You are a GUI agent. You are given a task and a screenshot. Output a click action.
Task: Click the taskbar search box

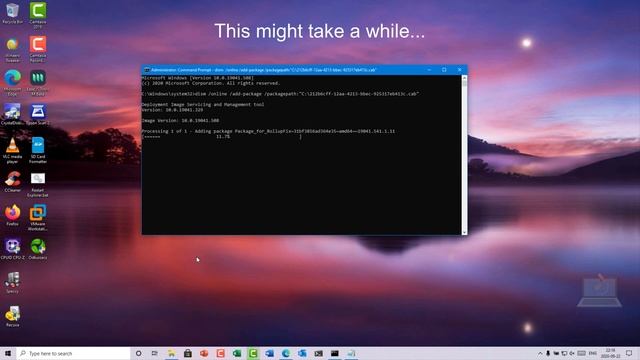[x=73, y=353]
